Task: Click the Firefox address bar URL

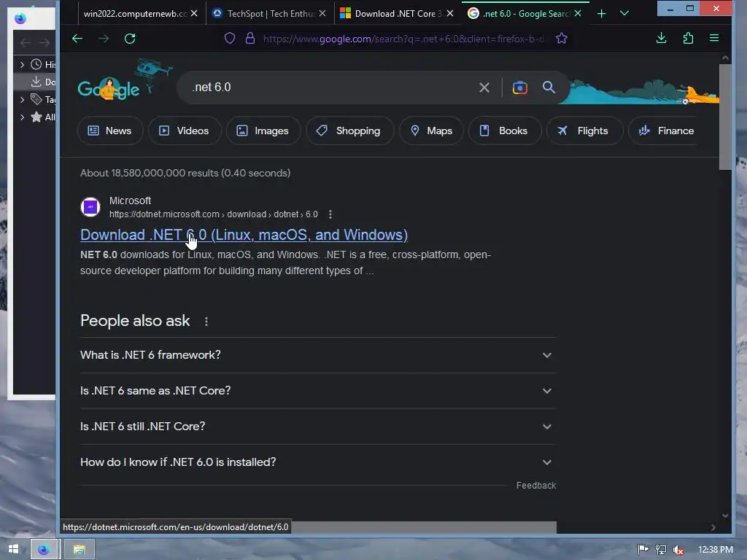Action: [404, 39]
